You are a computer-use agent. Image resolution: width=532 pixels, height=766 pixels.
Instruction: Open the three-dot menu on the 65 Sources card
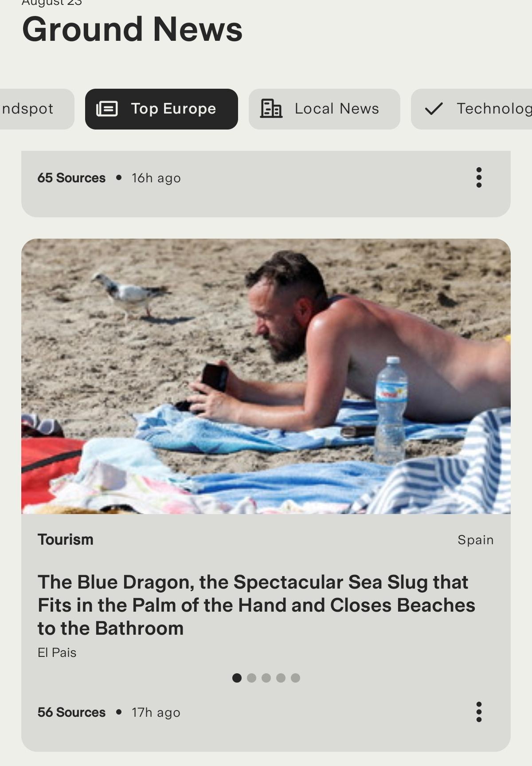point(479,178)
